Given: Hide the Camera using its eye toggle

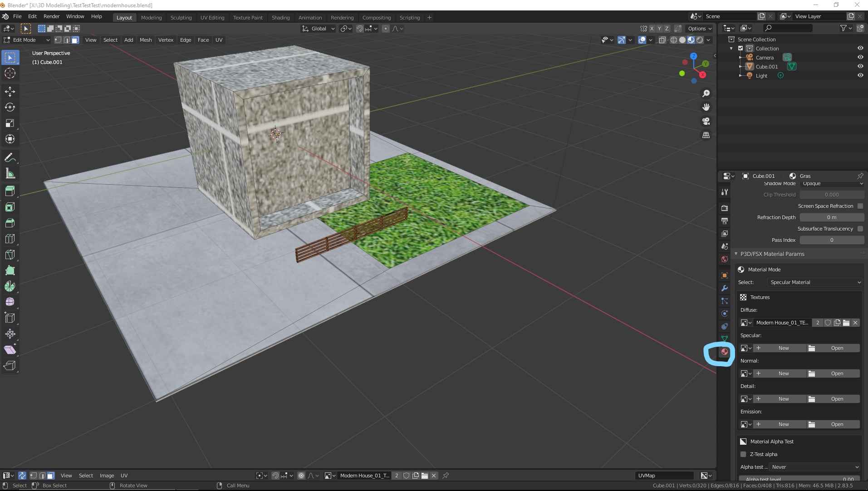Looking at the screenshot, I should tap(860, 57).
